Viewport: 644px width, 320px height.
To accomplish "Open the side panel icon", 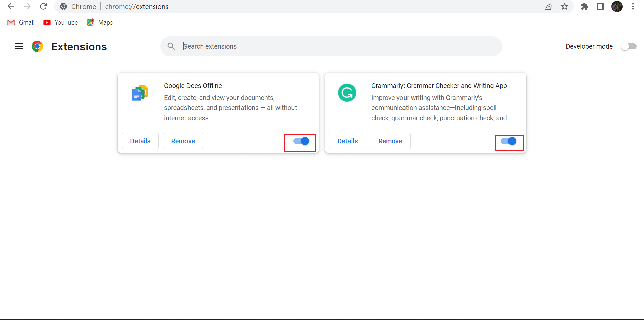I will (x=601, y=6).
